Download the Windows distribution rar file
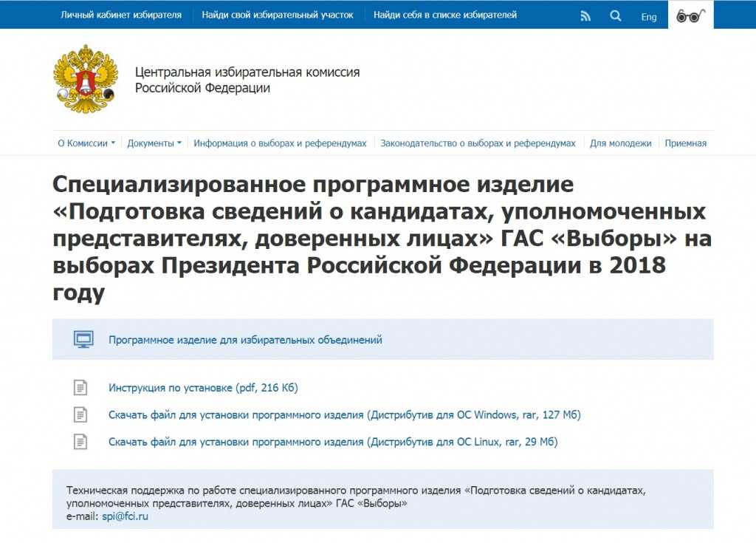Viewport: 756px width, 543px height. pyautogui.click(x=344, y=414)
